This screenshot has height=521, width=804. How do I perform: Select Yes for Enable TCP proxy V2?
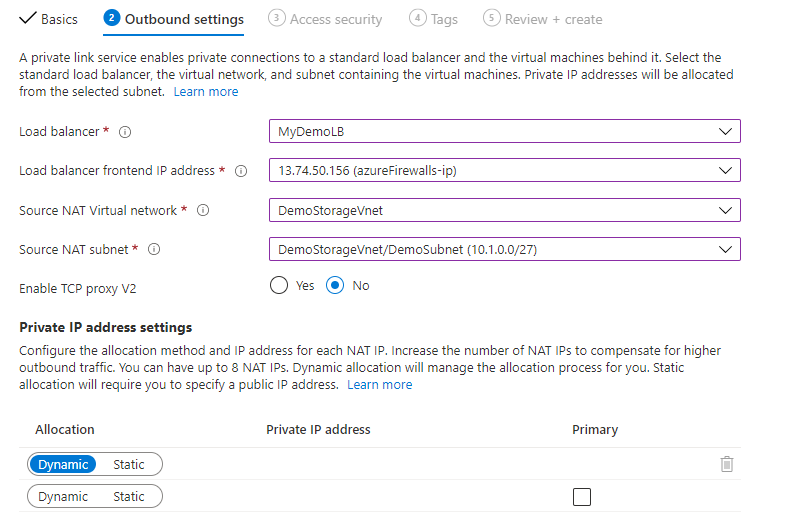coord(280,286)
